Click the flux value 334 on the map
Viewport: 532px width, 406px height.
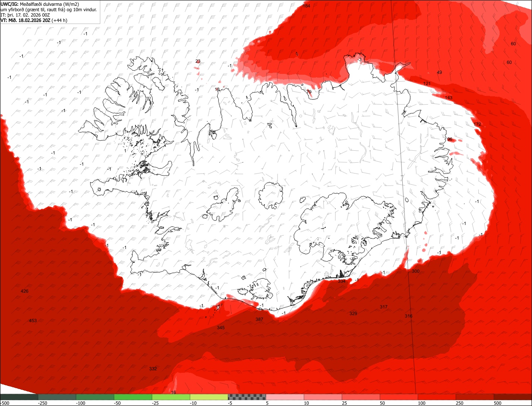click(342, 281)
